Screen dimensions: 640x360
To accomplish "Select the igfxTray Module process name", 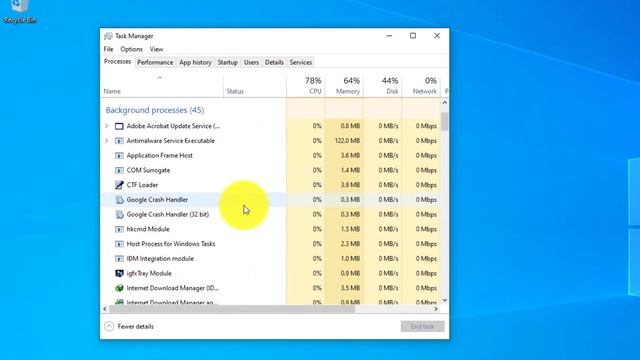I will 149,273.
